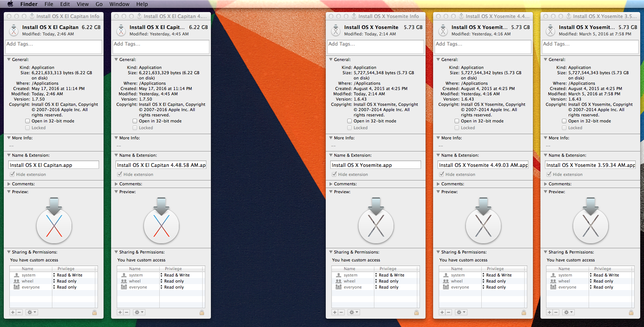Screen dimensions: 644x327
Task: Open system privilege popup in Yosemite Info window
Action: coord(395,275)
